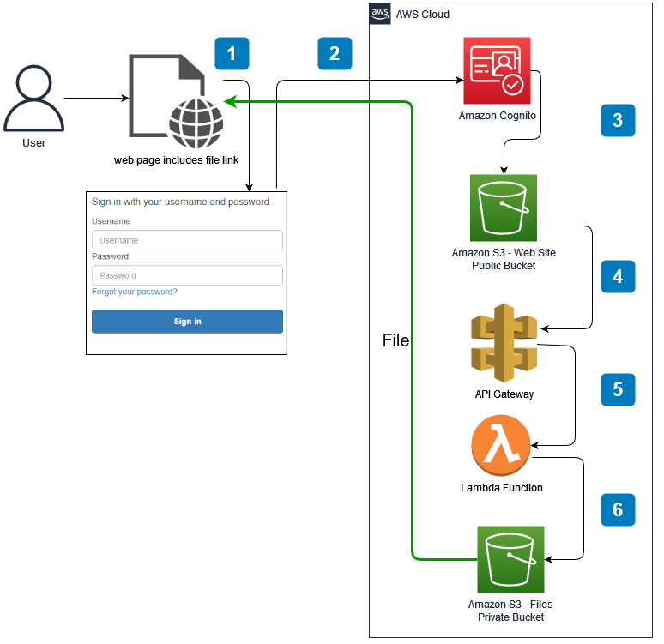The image size is (664, 644).
Task: Click the step 3 number badge
Action: coord(618,121)
